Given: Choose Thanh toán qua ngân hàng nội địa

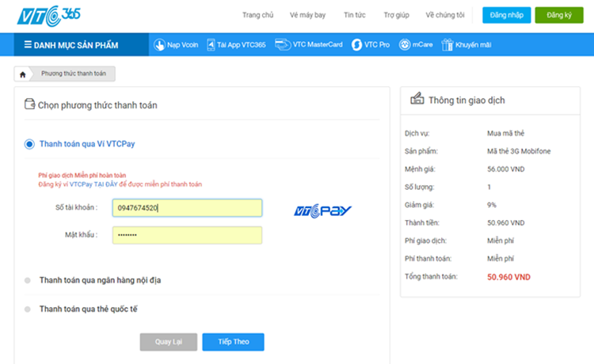Looking at the screenshot, I should (28, 280).
